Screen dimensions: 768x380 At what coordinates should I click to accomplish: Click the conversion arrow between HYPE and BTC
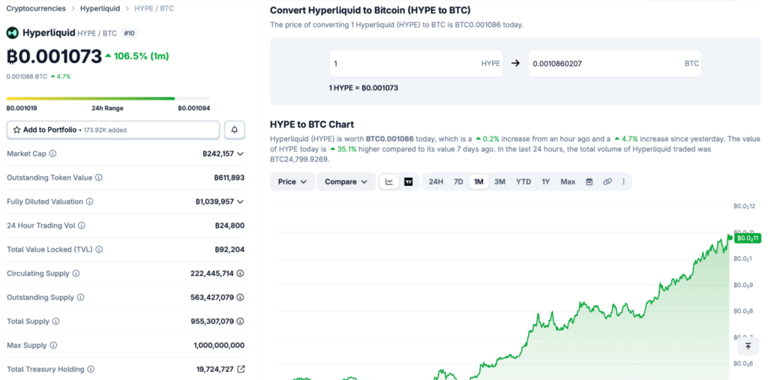pyautogui.click(x=515, y=63)
